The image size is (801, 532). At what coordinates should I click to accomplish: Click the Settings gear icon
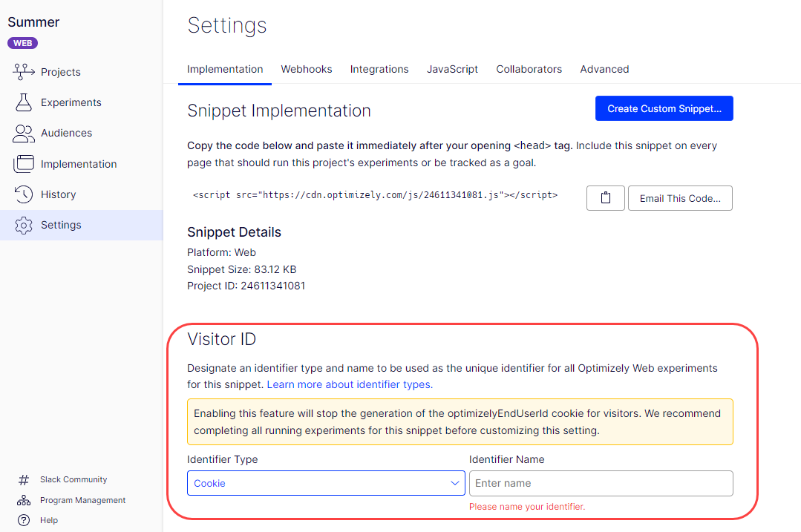[x=24, y=225]
